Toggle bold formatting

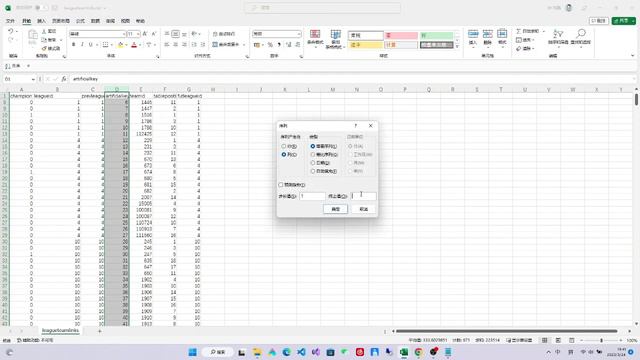coord(73,44)
